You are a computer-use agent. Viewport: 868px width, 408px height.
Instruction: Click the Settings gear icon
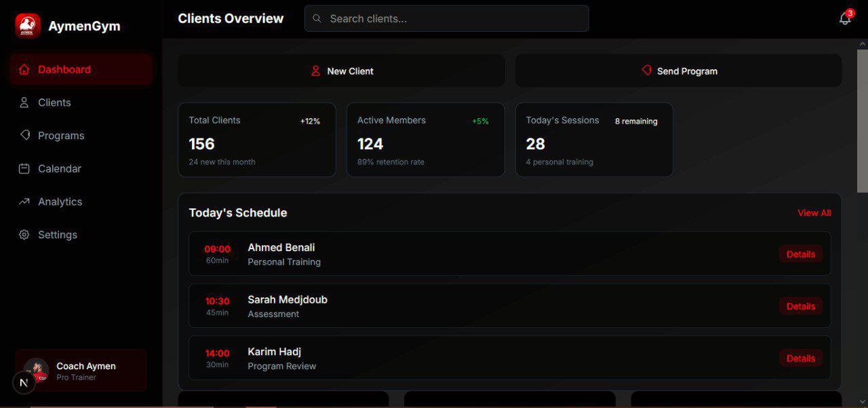(24, 234)
